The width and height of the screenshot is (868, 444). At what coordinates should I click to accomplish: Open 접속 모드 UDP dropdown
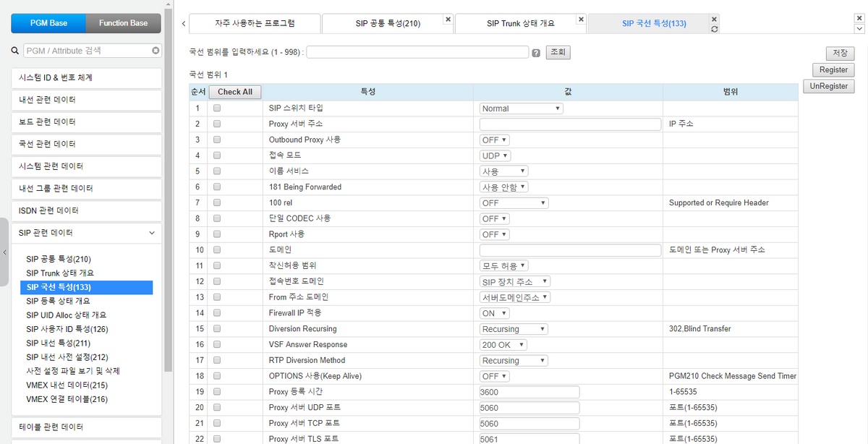tap(495, 155)
